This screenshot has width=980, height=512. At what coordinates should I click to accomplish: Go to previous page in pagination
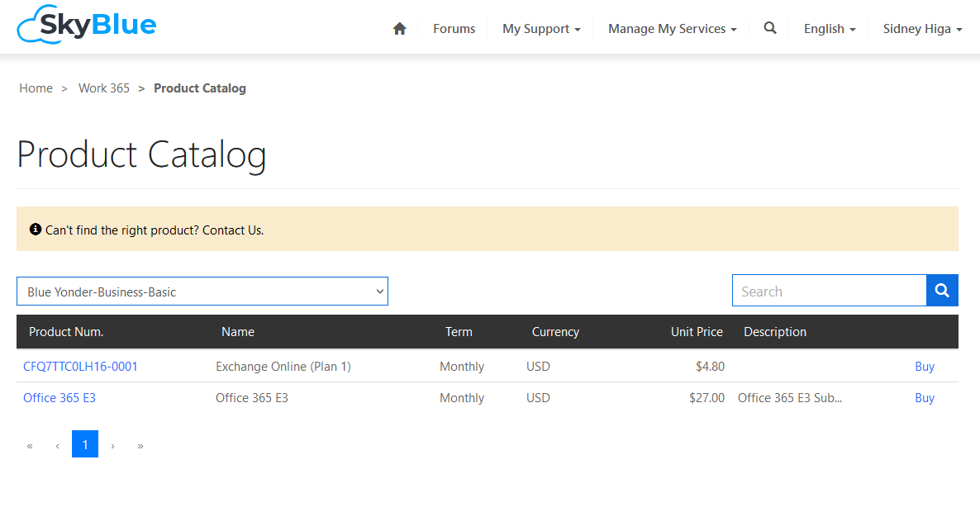point(58,445)
